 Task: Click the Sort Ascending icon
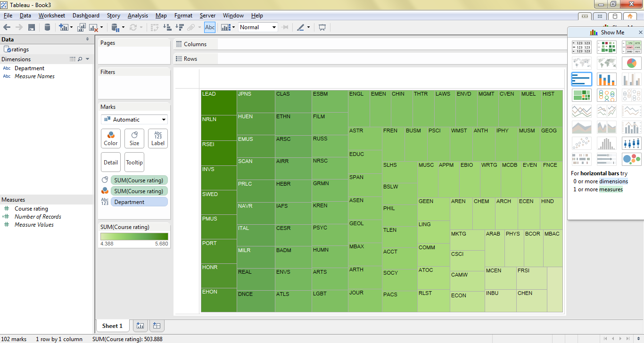167,27
